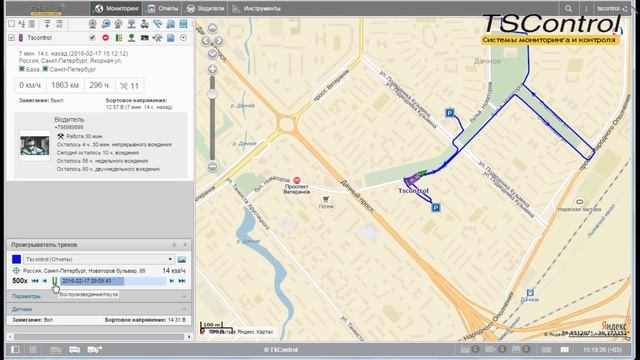The image size is (640, 360).
Task: Add units to work list icon
Action: (47, 24)
